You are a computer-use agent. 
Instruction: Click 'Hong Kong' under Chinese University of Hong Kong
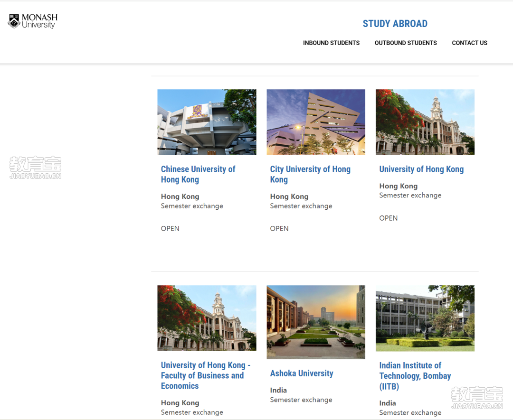coord(180,196)
